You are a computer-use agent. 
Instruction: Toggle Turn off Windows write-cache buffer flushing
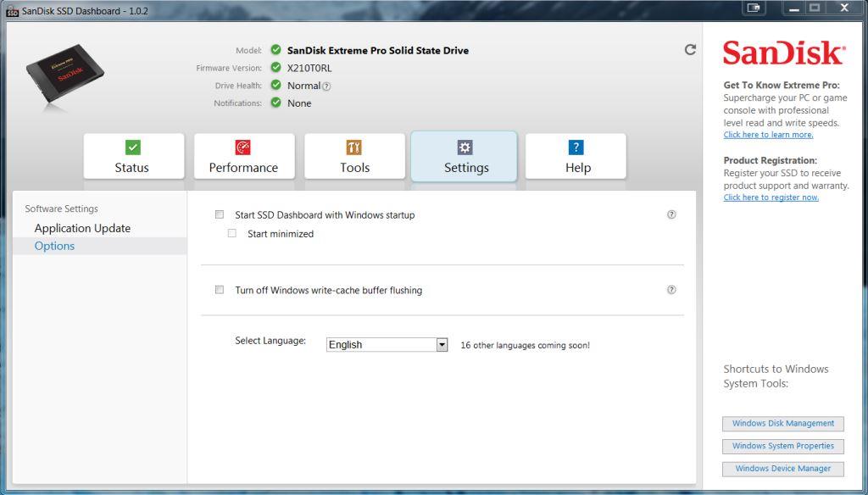point(220,290)
